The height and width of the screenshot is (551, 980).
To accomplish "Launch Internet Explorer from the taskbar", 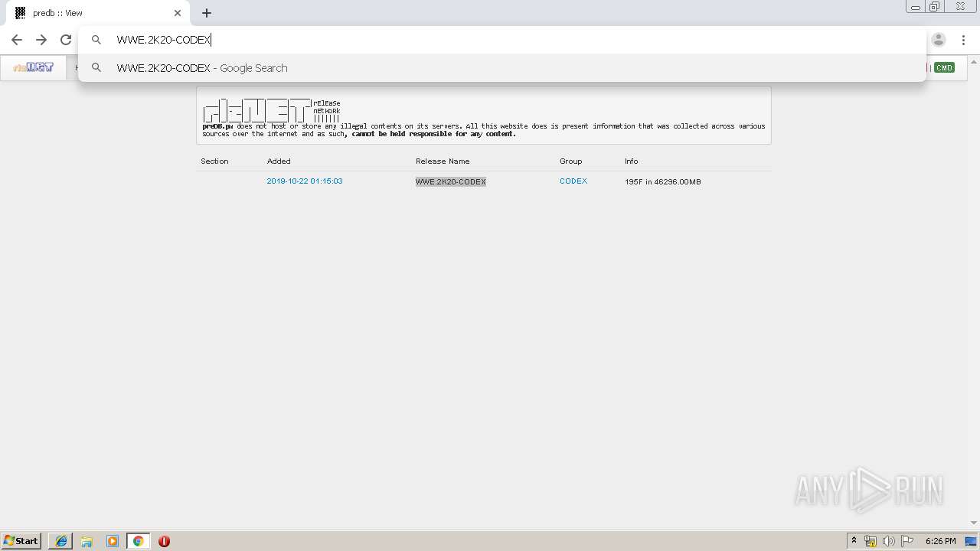I will [61, 541].
